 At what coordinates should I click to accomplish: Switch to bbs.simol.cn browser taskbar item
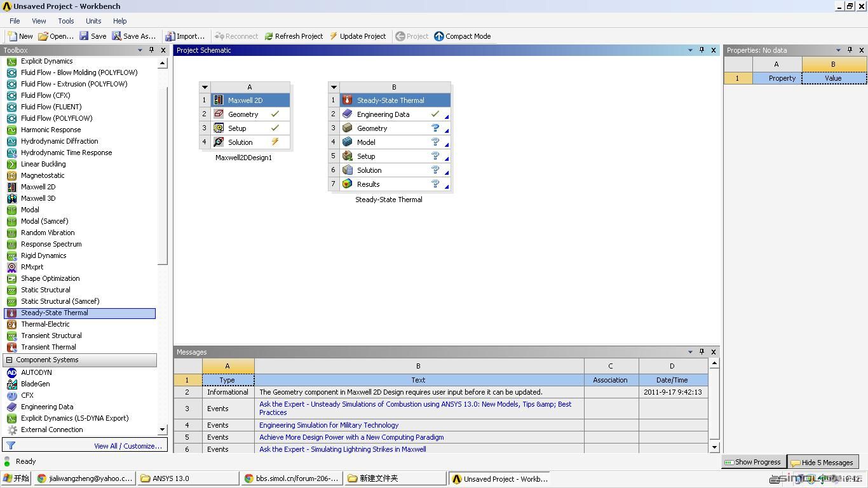(292, 478)
